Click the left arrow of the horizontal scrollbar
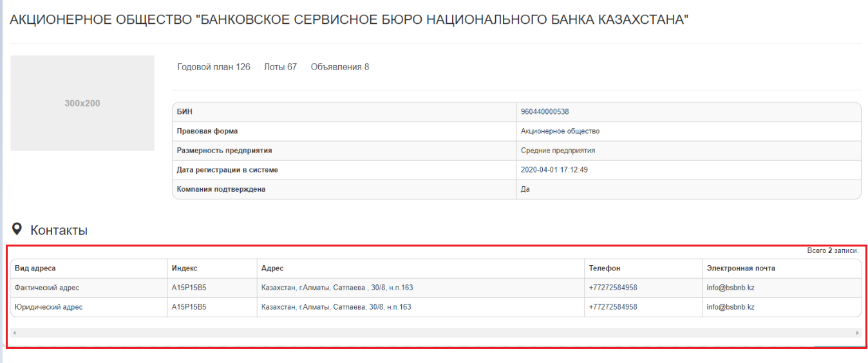This screenshot has width=868, height=363. [14, 333]
